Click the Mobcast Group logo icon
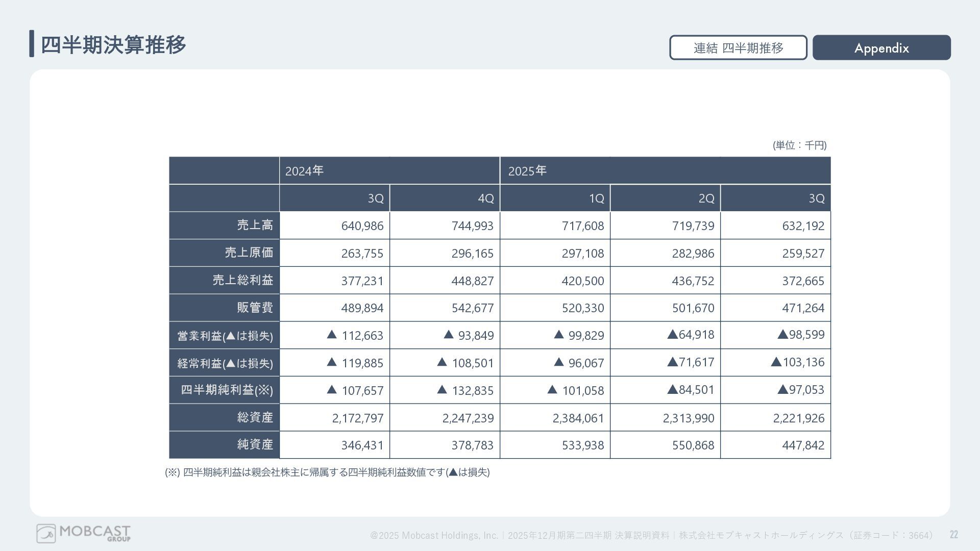Viewport: 980px width, 551px height. [46, 534]
